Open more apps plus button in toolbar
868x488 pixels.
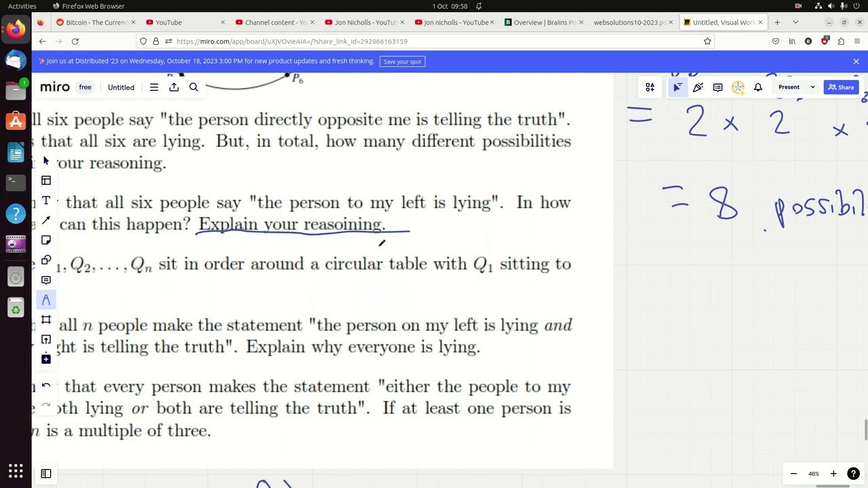pyautogui.click(x=46, y=359)
